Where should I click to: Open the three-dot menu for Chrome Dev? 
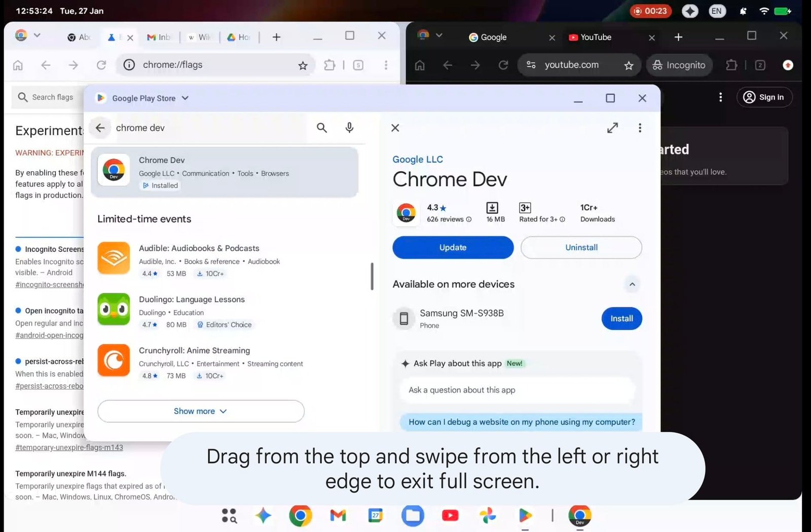(x=640, y=128)
